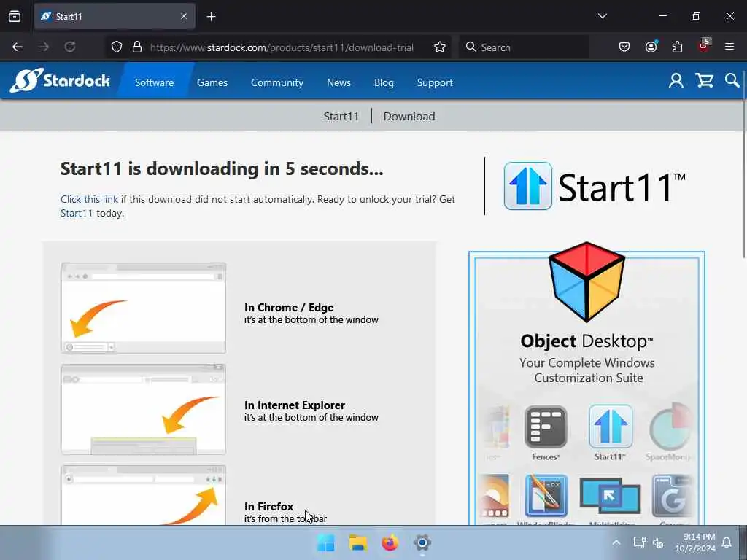Click the uBlock extension icon with badge 5
The width and height of the screenshot is (747, 560).
click(704, 46)
